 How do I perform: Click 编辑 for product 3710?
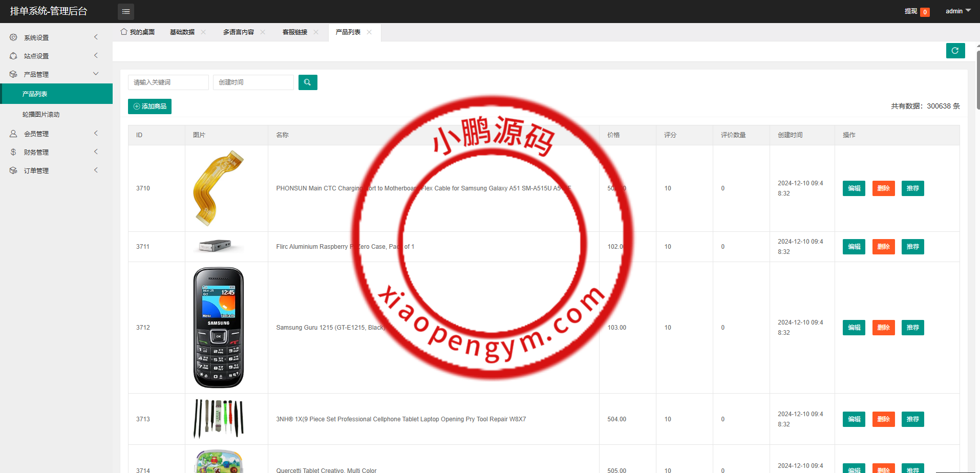point(854,188)
